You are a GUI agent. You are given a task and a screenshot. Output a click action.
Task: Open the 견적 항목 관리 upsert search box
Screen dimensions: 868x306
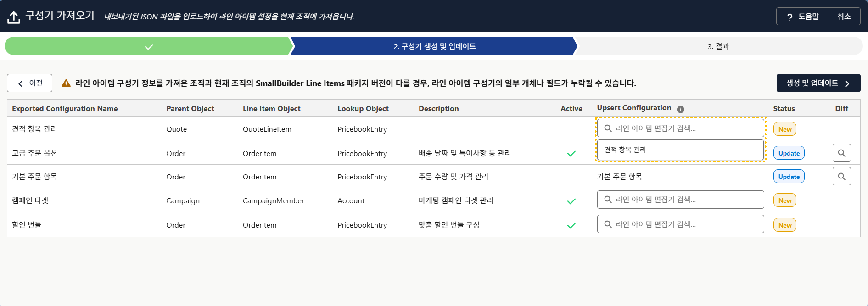click(680, 128)
